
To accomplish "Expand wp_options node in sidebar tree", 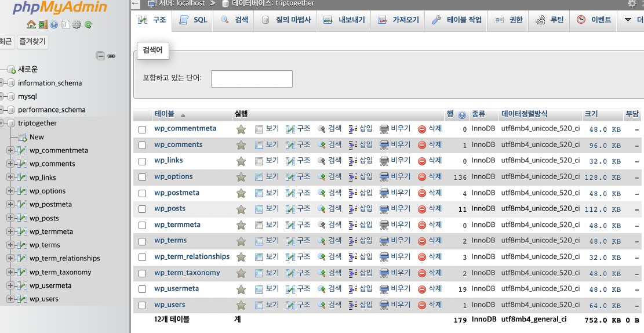I will (10, 191).
